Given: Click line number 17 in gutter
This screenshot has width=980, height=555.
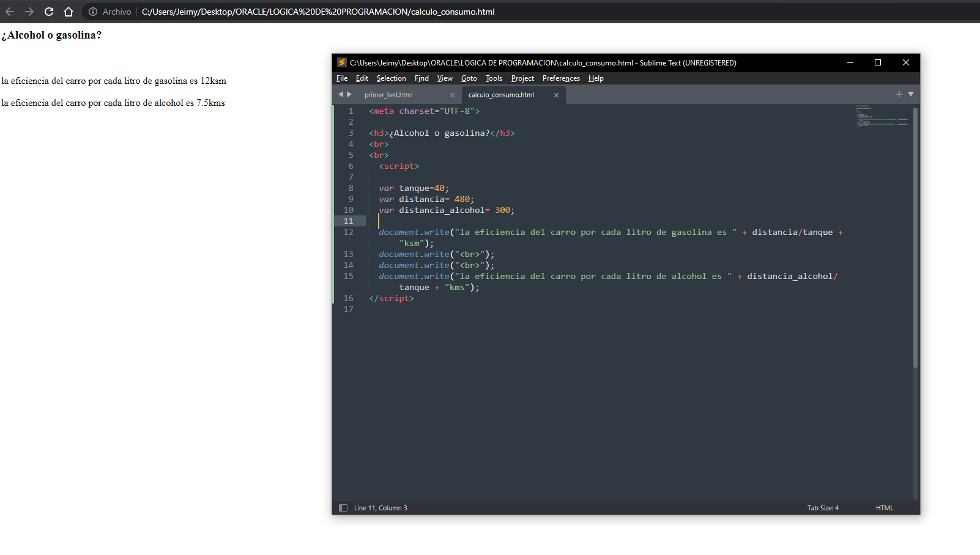Looking at the screenshot, I should click(349, 309).
